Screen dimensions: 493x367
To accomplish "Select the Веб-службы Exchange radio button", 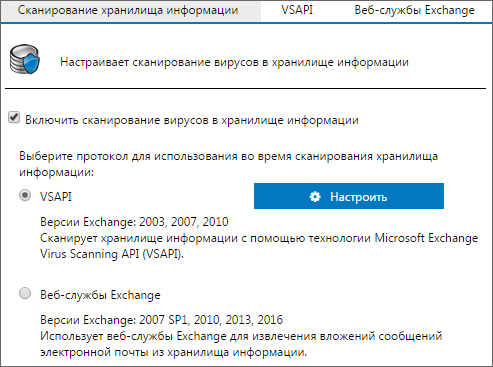I will coord(25,293).
